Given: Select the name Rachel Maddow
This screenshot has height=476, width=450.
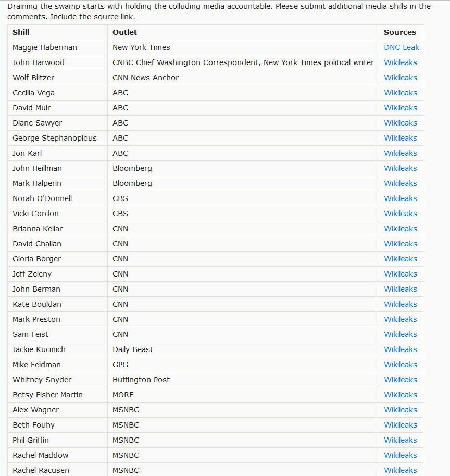Looking at the screenshot, I should click(x=41, y=455).
